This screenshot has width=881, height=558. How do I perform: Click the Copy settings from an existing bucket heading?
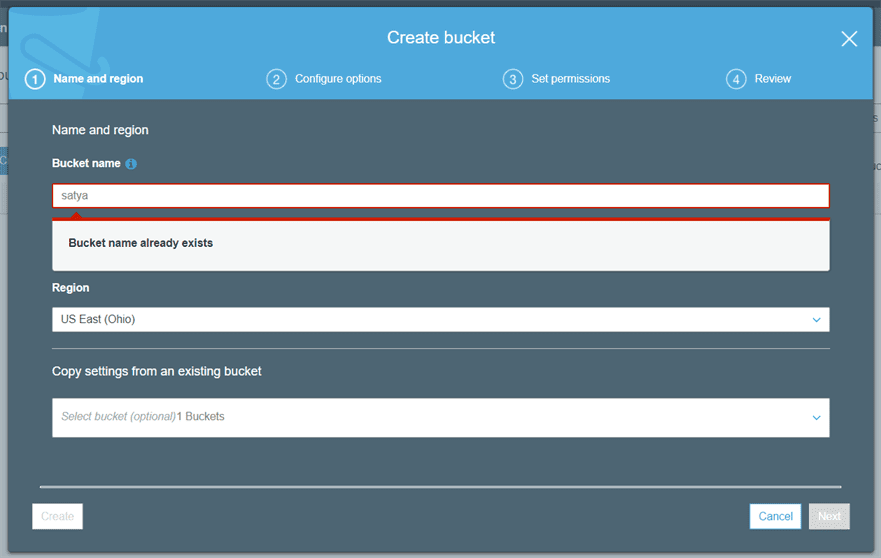pyautogui.click(x=157, y=371)
